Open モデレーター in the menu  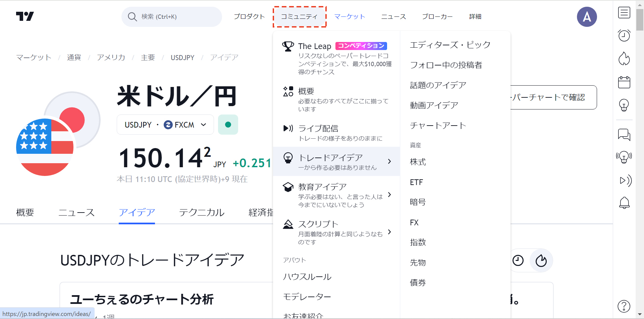click(x=307, y=297)
